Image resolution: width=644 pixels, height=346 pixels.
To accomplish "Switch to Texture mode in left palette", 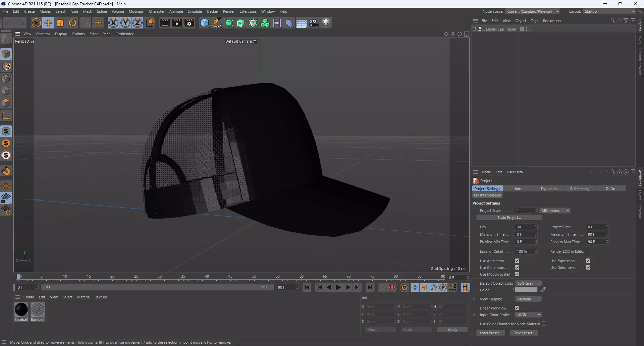I will coord(6,66).
